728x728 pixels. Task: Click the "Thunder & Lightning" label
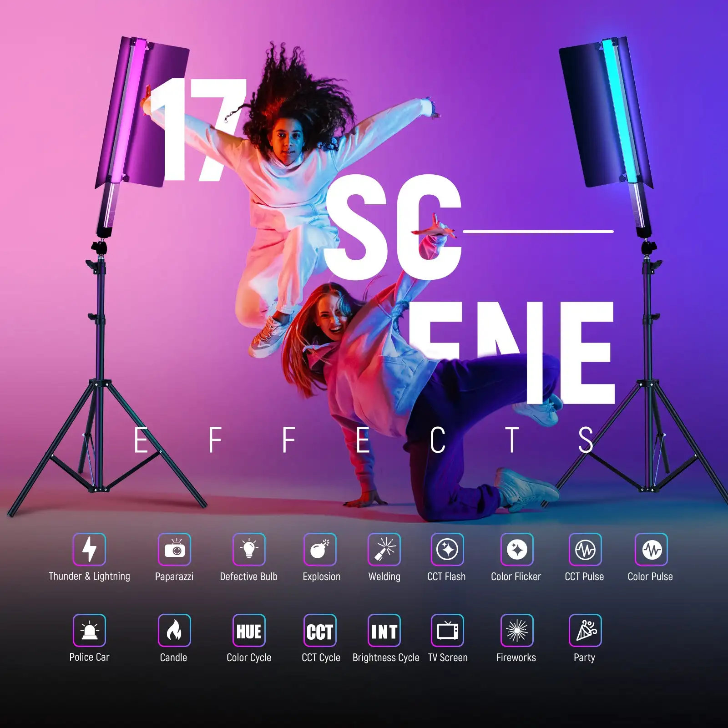point(89,576)
